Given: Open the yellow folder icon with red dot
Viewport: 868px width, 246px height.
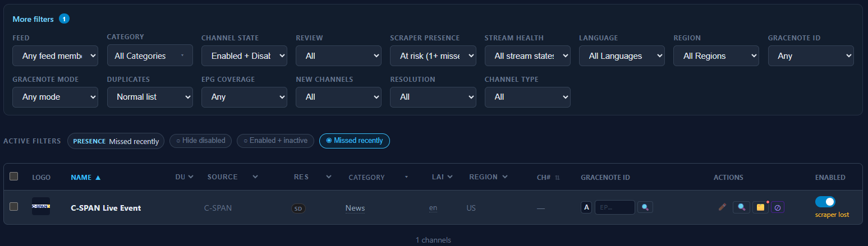Looking at the screenshot, I should coord(760,207).
